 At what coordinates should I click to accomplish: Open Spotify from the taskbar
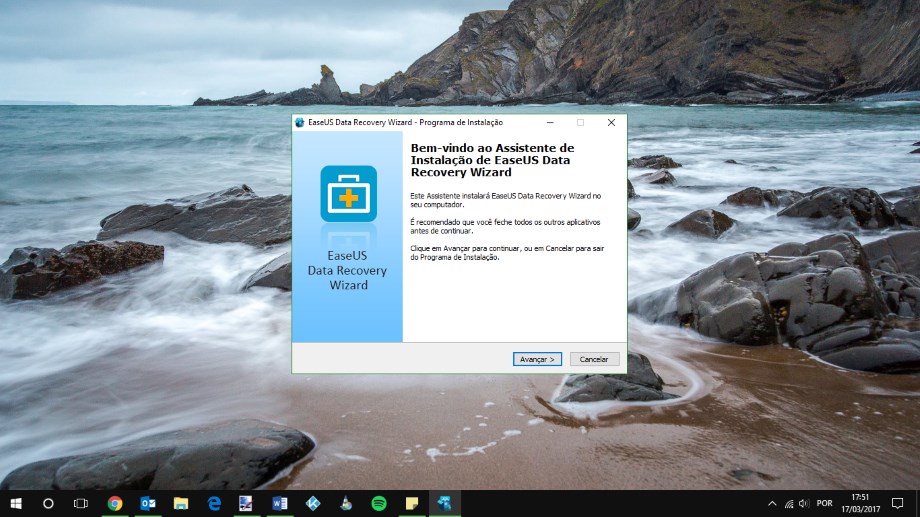[378, 503]
